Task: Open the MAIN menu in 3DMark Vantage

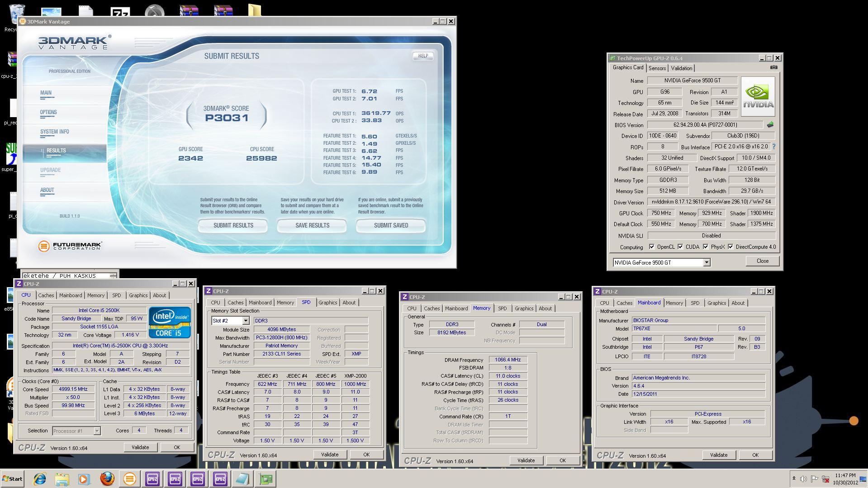Action: tap(46, 93)
